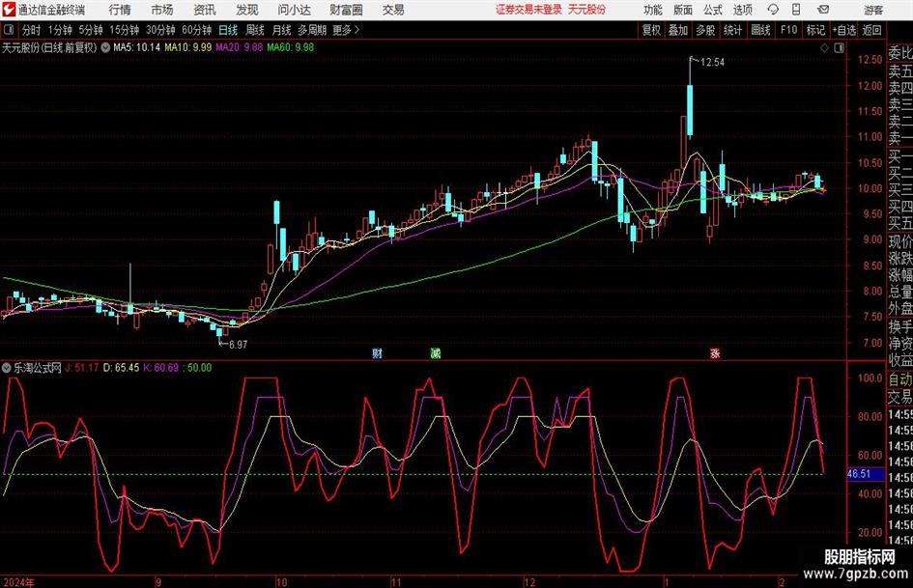Viewport: 913px width, 588px height.
Task: Click the round icon next to 乐淘公式网
Action: [7, 368]
